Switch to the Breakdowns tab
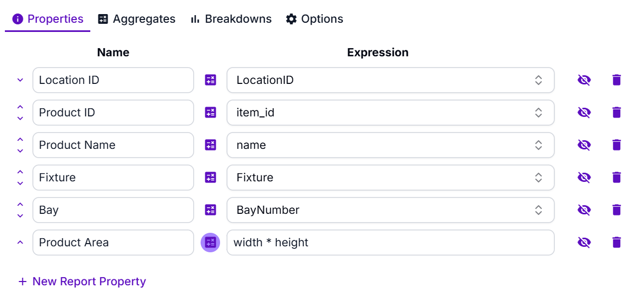The image size is (644, 301). [231, 19]
